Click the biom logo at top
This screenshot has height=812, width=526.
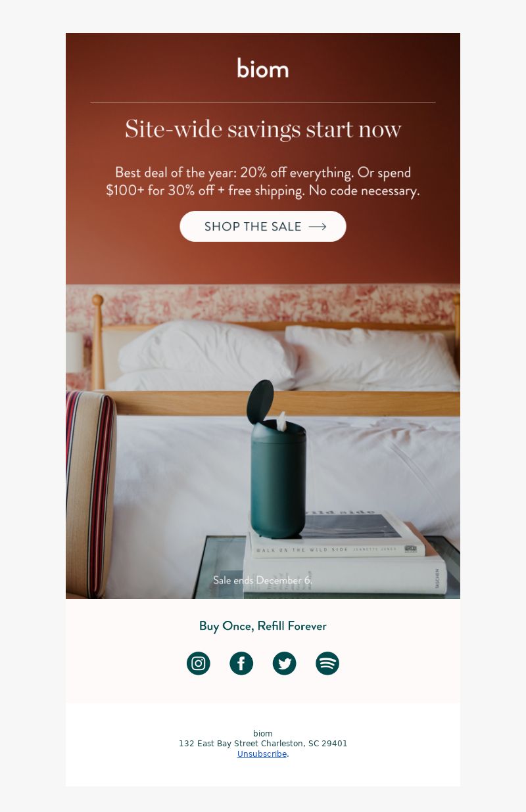pyautogui.click(x=263, y=68)
